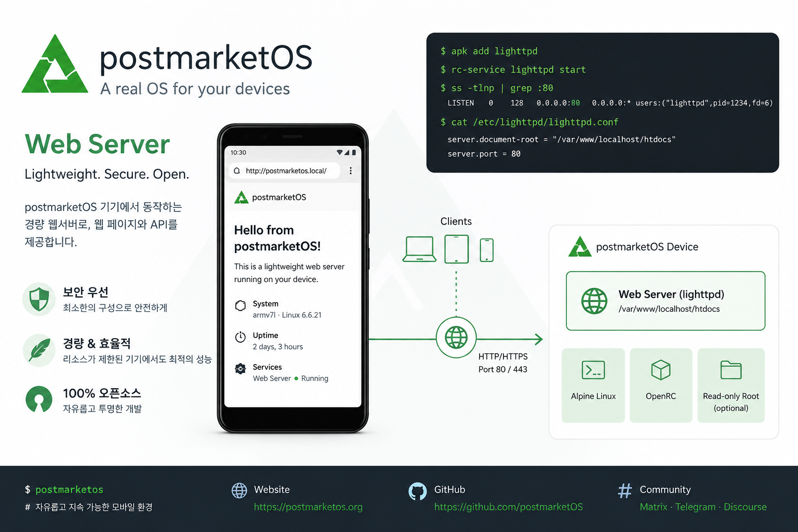Viewport: 798px width, 532px height.
Task: Click the phone status bar signal icons
Action: pyautogui.click(x=343, y=153)
